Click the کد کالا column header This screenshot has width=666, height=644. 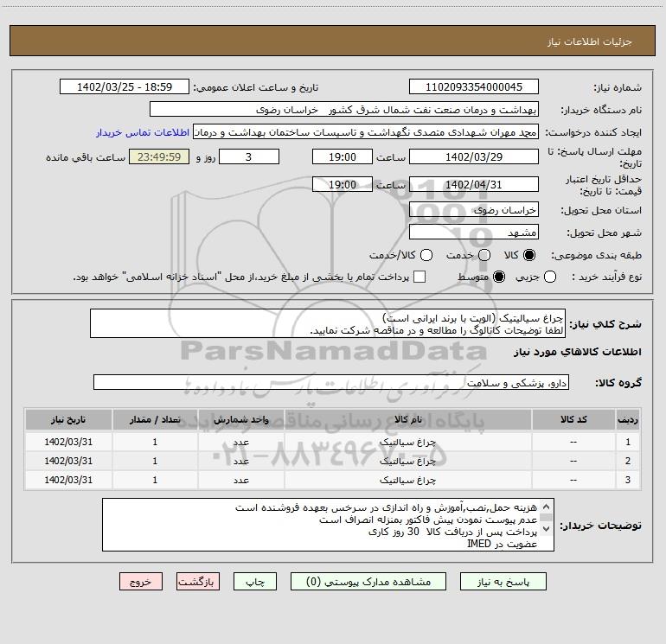573,419
